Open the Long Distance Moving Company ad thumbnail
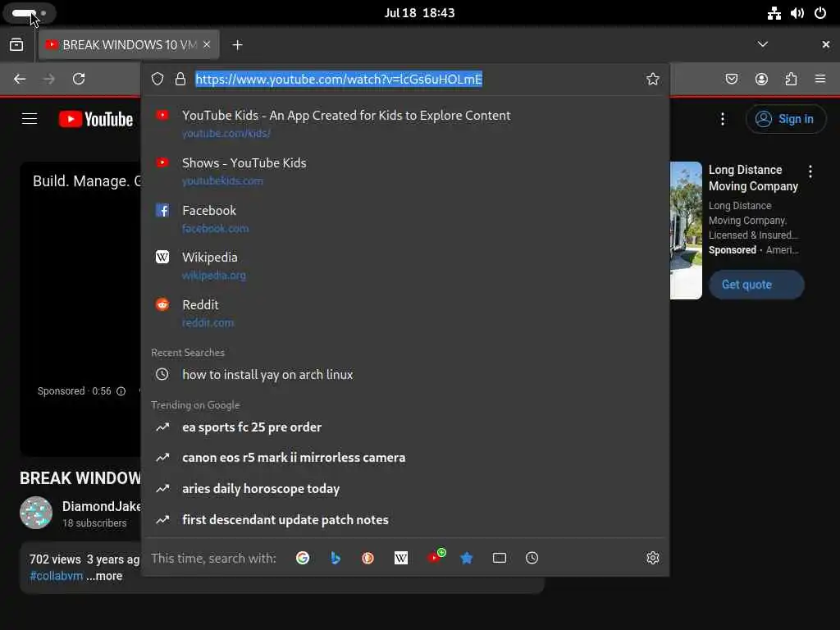 pyautogui.click(x=686, y=231)
